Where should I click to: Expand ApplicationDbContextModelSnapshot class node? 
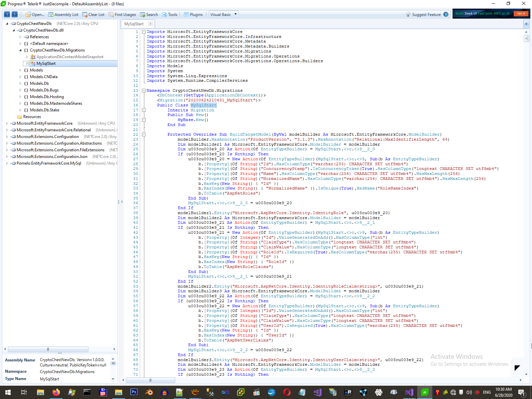(27, 57)
